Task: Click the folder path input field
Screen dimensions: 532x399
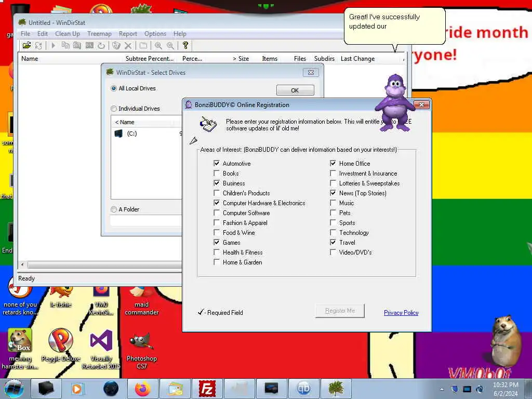Action: coord(146,220)
